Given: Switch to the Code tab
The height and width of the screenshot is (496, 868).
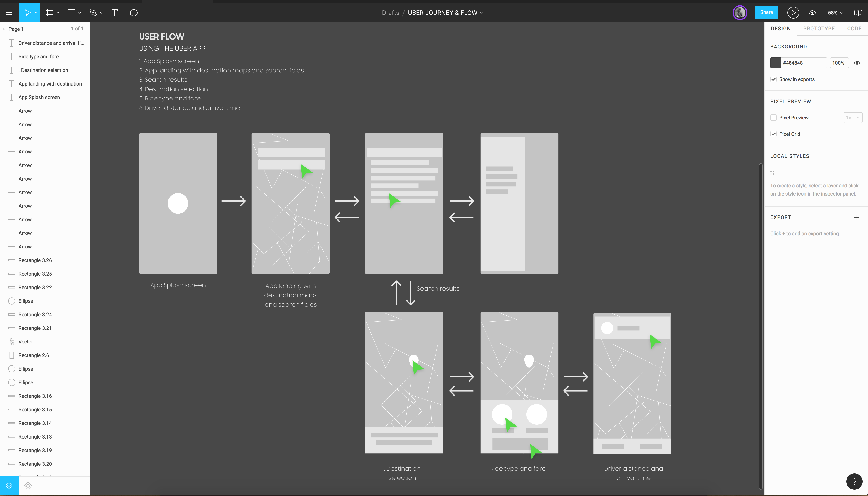Looking at the screenshot, I should pos(854,29).
